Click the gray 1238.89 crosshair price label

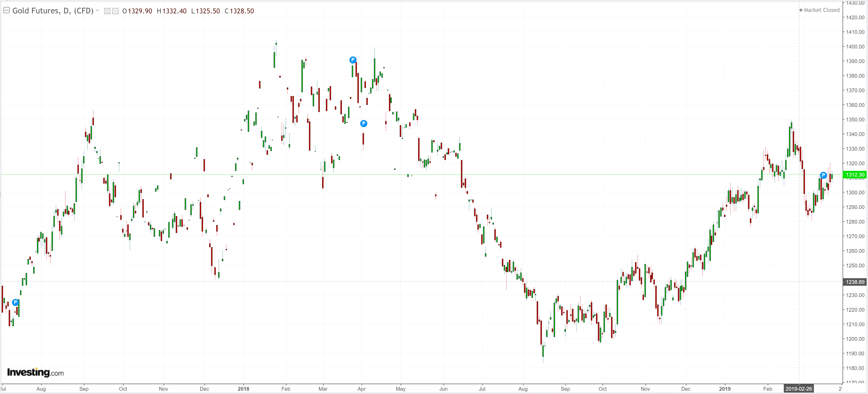point(855,282)
